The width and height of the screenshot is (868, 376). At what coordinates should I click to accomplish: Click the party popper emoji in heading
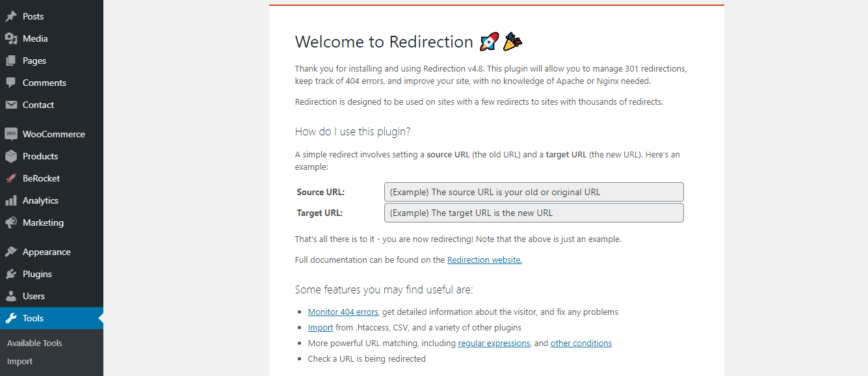(x=513, y=42)
